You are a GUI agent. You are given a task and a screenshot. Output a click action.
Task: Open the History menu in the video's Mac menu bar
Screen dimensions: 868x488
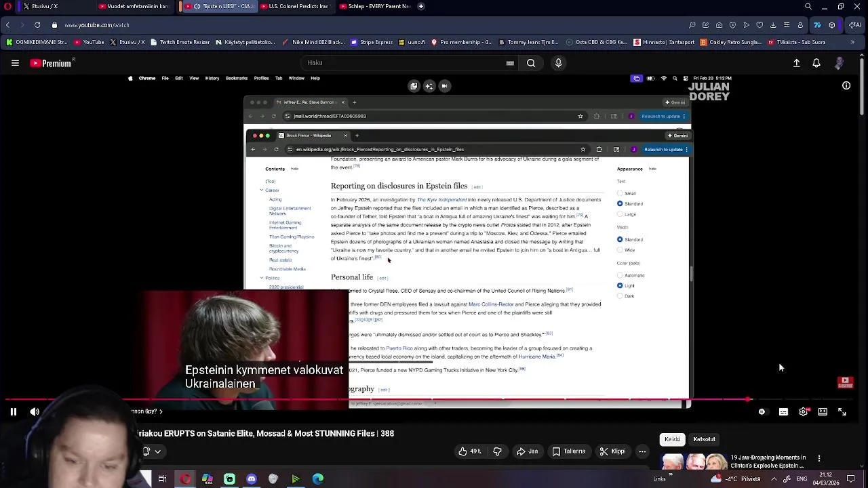(212, 79)
